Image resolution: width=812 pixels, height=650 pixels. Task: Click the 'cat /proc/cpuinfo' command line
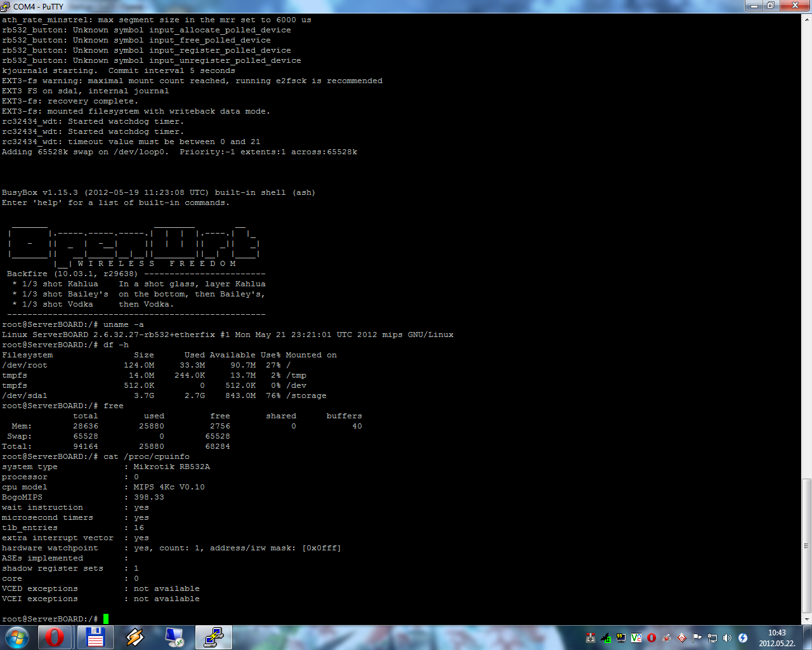pos(96,456)
